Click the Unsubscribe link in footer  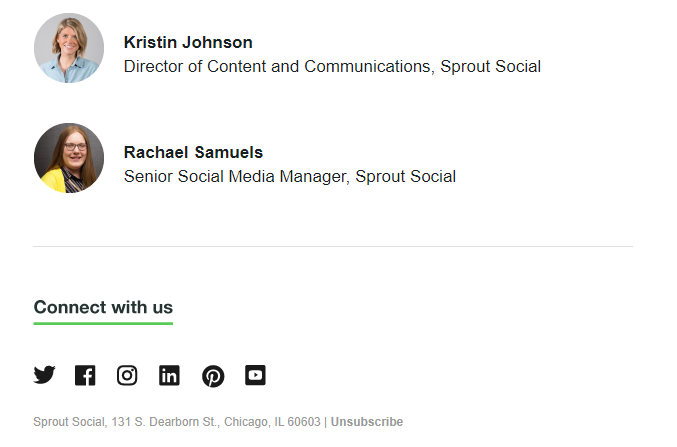point(367,422)
